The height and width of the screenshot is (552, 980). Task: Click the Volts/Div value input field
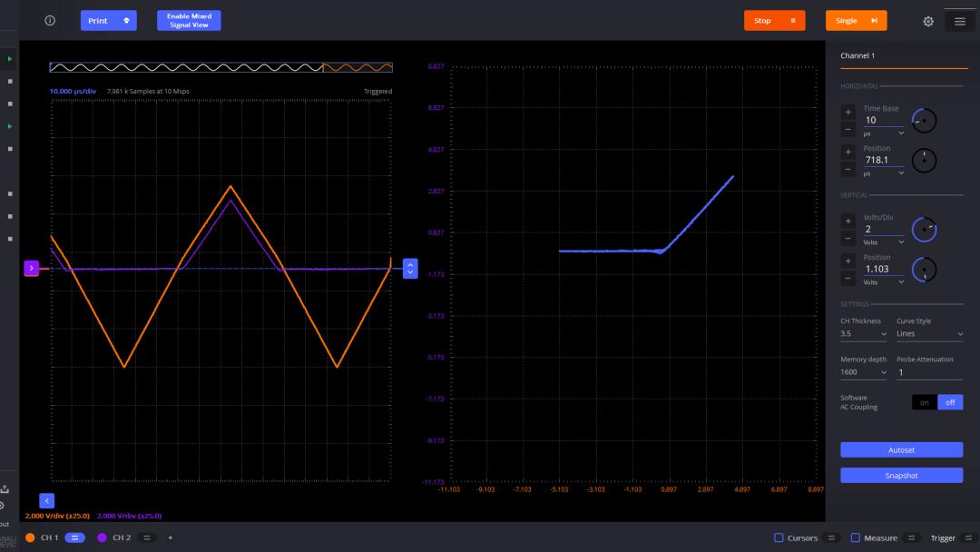[882, 230]
